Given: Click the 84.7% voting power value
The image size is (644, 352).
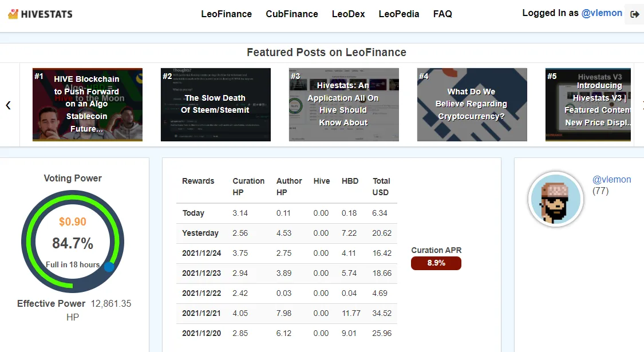Looking at the screenshot, I should coord(73,244).
